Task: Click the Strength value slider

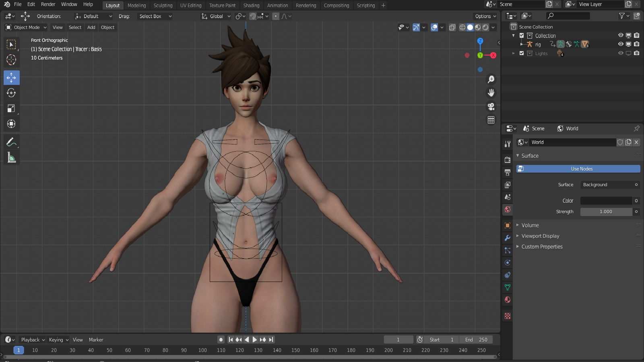Action: 606,212
